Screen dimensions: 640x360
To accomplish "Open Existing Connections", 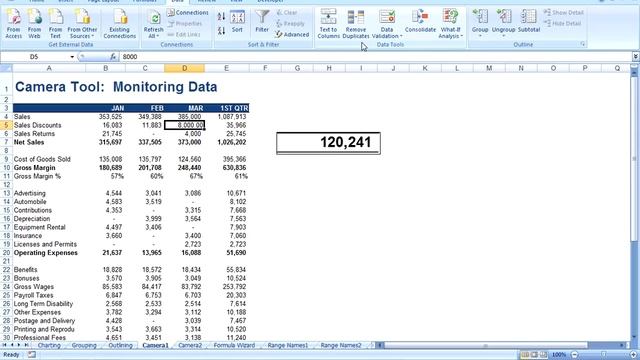I will pyautogui.click(x=120, y=24).
